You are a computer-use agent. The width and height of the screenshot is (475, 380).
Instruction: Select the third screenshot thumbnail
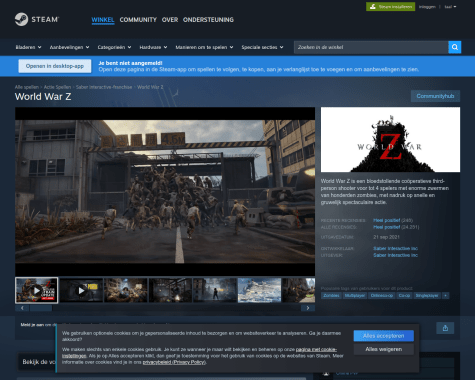coord(126,290)
